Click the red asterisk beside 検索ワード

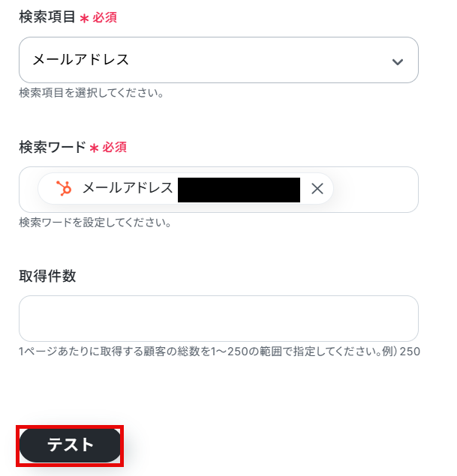[x=94, y=148]
